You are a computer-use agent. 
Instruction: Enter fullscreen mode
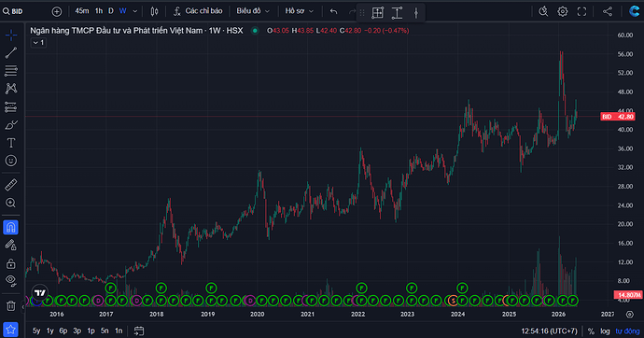581,11
